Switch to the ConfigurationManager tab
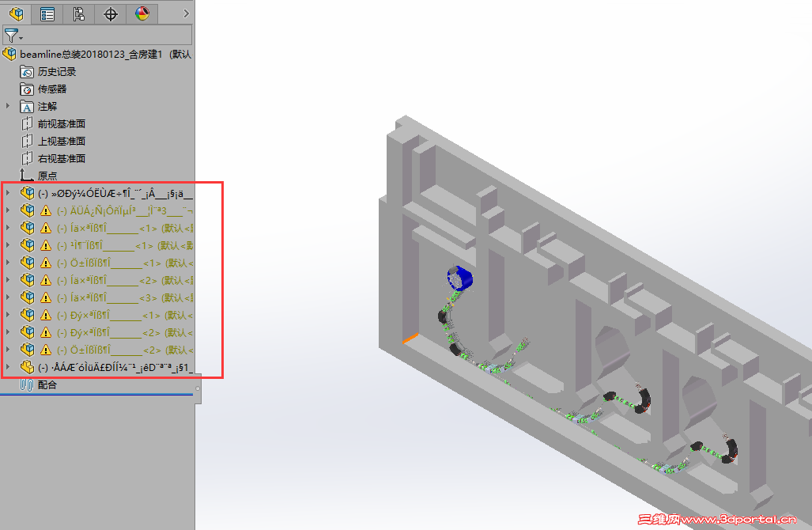The width and height of the screenshot is (812, 530). (x=79, y=13)
